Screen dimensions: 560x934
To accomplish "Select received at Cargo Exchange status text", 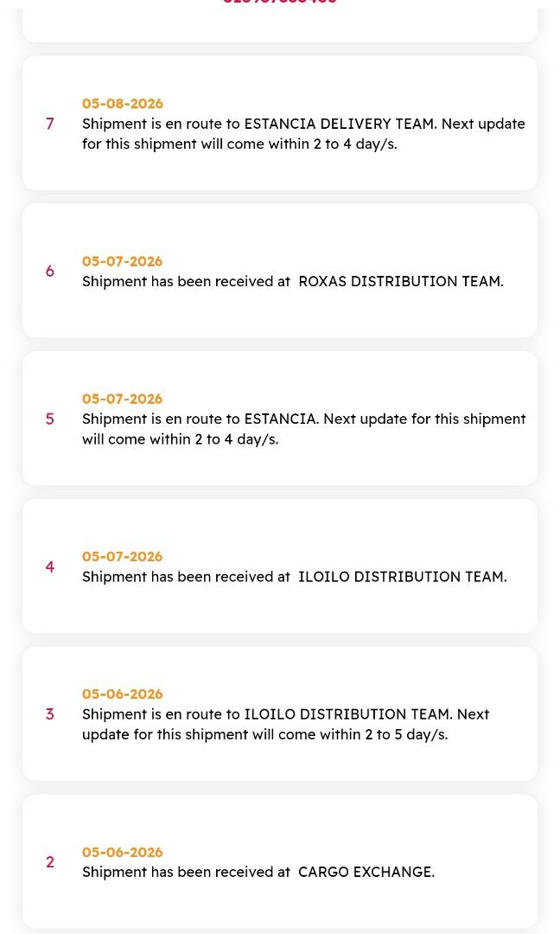I will click(258, 872).
